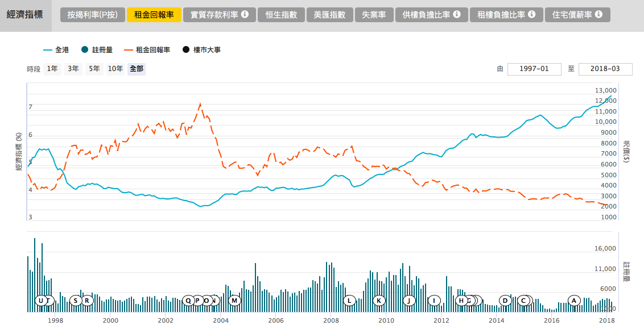The height and width of the screenshot is (325, 644).
Task: Set time range to 10年
Action: coord(115,69)
